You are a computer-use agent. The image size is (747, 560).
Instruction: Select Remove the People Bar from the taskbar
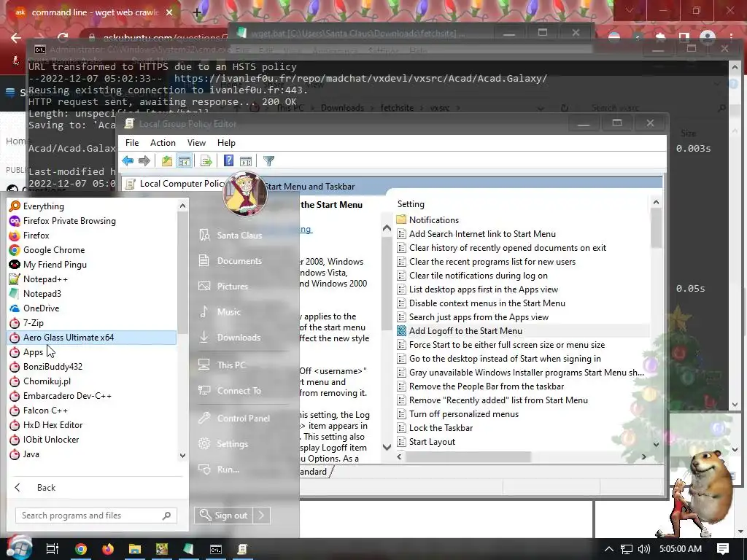click(x=487, y=386)
